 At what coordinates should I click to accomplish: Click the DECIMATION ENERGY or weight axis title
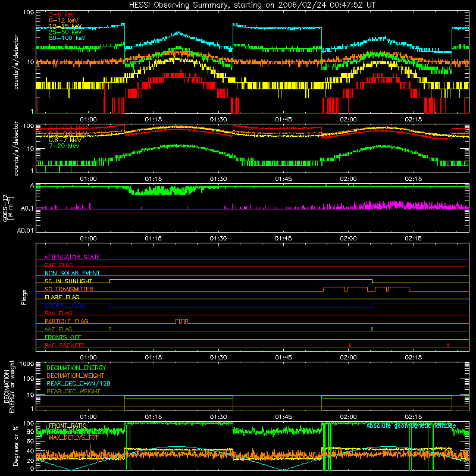(9, 386)
